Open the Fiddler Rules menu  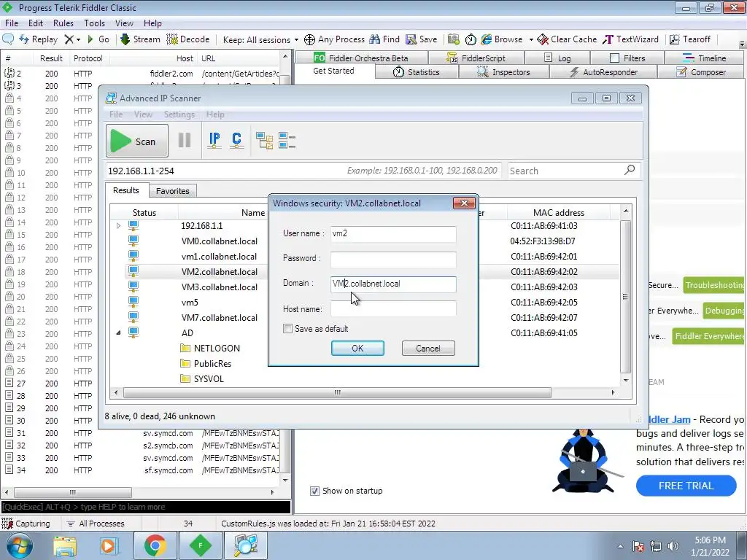63,23
